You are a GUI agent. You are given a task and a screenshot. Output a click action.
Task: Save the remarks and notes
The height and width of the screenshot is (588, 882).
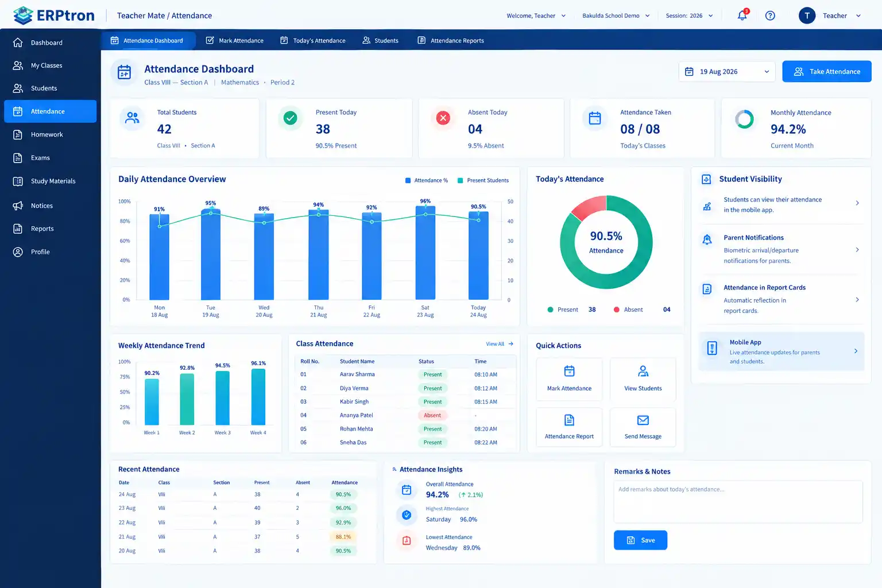pyautogui.click(x=640, y=540)
